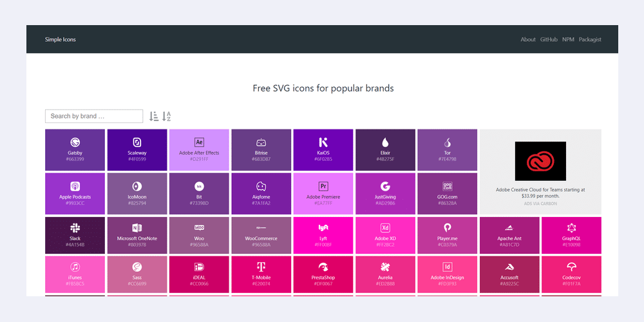
Task: Click the Microsoft OneNote icon
Action: (x=137, y=228)
